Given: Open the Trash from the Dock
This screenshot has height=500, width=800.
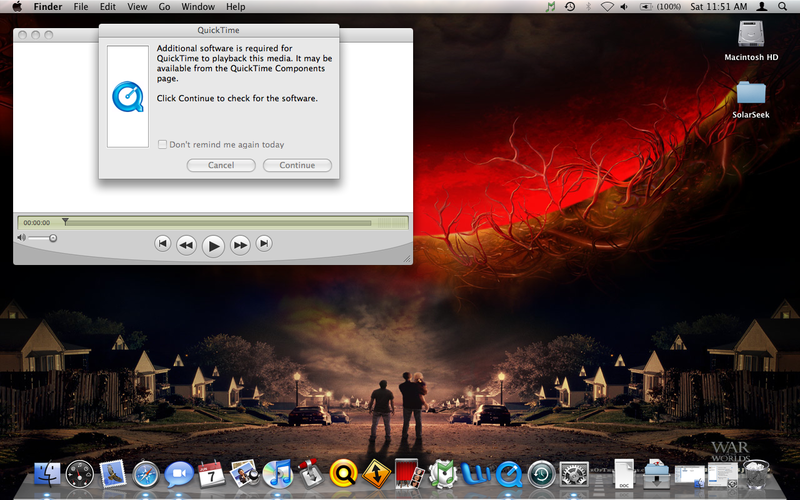Looking at the screenshot, I should pos(757,474).
